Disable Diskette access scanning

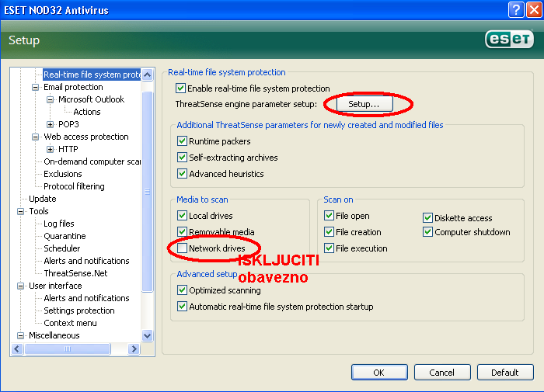[428, 218]
